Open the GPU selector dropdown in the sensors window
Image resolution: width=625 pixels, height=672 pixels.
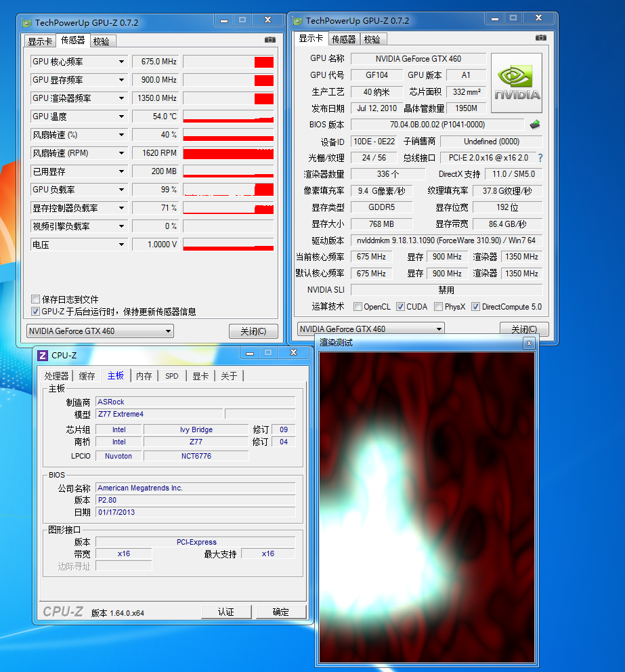point(100,331)
